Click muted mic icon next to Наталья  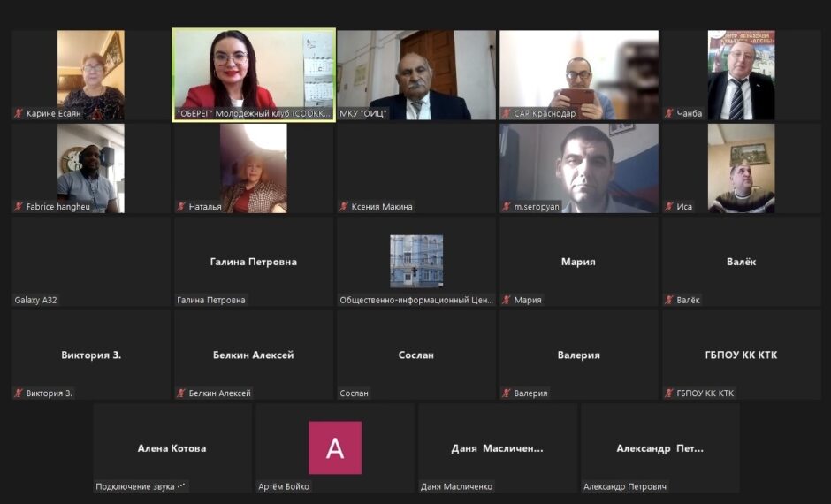tap(181, 207)
